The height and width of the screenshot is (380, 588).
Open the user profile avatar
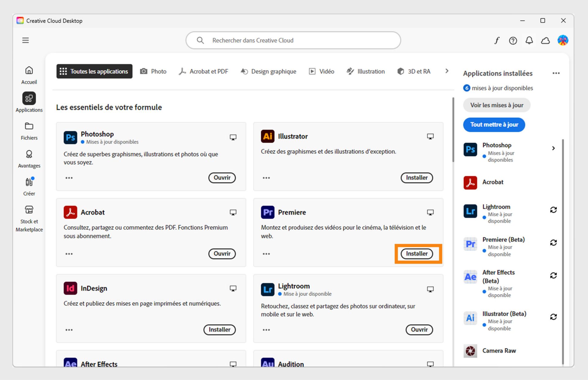click(x=563, y=40)
